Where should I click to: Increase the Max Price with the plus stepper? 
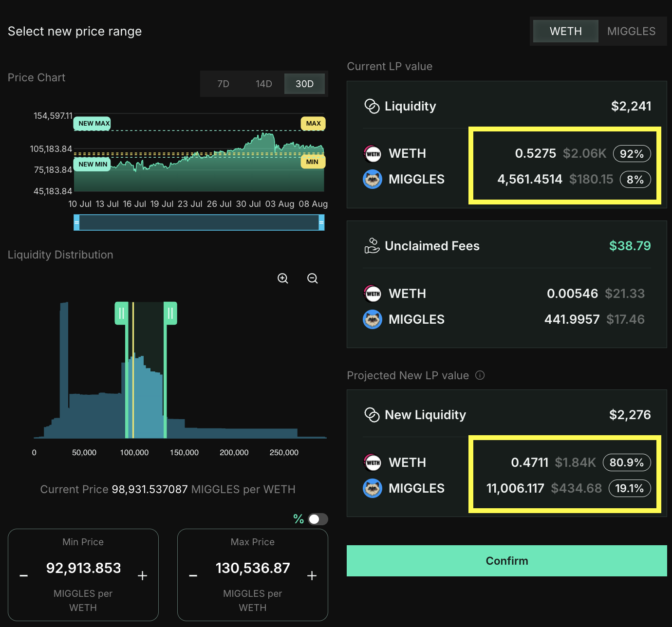pyautogui.click(x=312, y=575)
